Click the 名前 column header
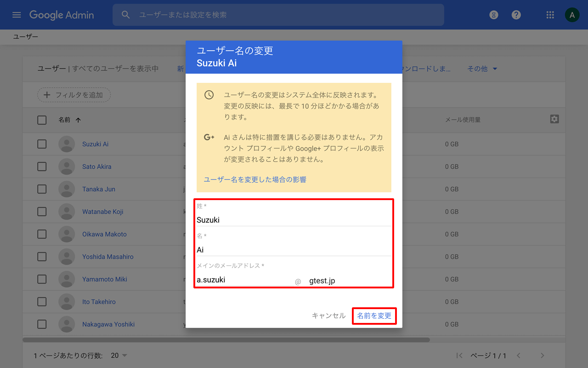 point(64,120)
